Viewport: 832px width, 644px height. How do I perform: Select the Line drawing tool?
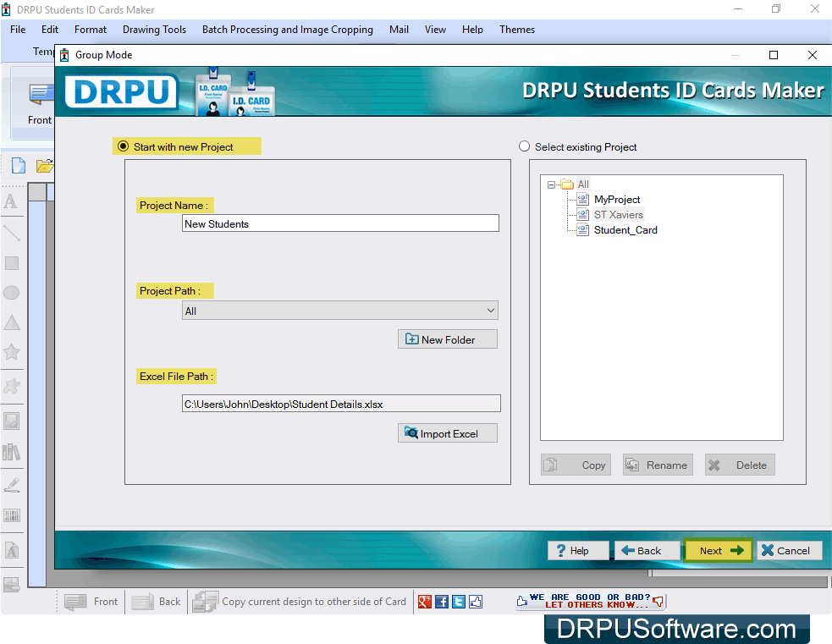11,232
